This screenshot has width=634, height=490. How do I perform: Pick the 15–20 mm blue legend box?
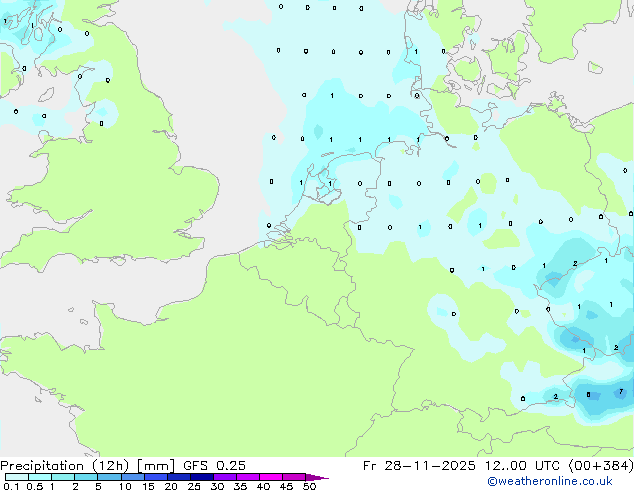pyautogui.click(x=156, y=477)
